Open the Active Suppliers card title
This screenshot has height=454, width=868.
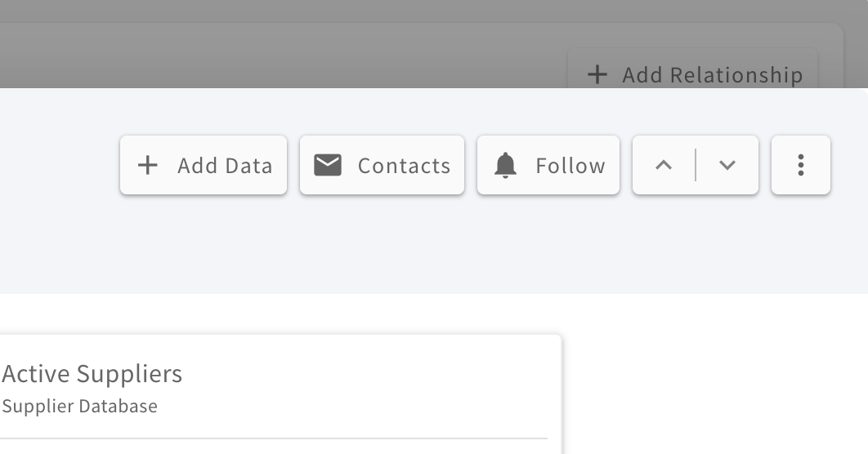point(92,374)
